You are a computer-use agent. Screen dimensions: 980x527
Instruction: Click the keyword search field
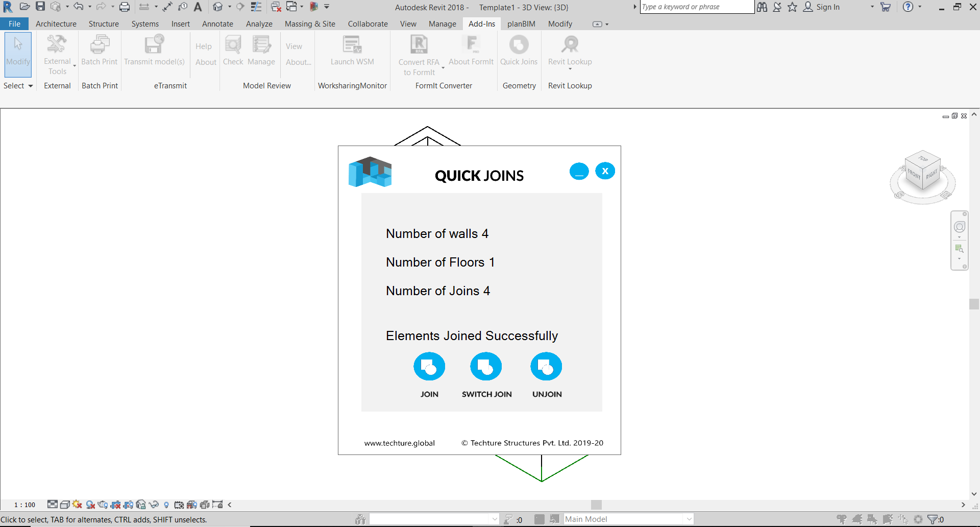pos(696,7)
